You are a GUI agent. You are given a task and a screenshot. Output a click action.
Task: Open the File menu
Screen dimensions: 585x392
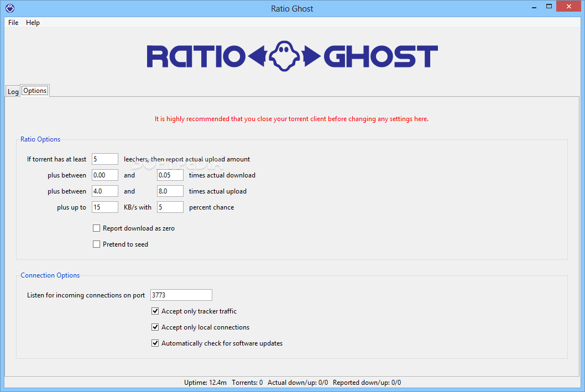(13, 22)
